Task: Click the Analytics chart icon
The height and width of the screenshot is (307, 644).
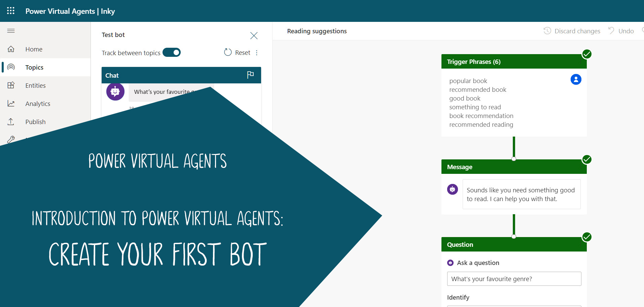Action: coord(11,104)
